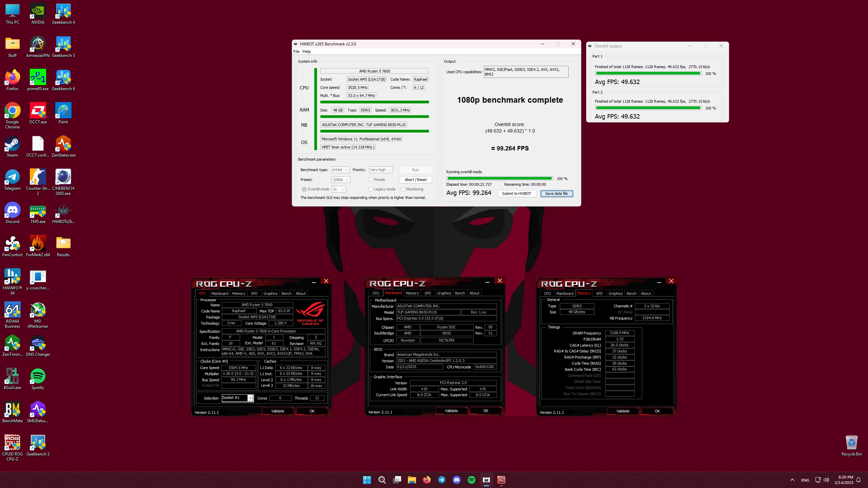Open Geekbench 6 shortcut
868x488 pixels.
pos(63,80)
